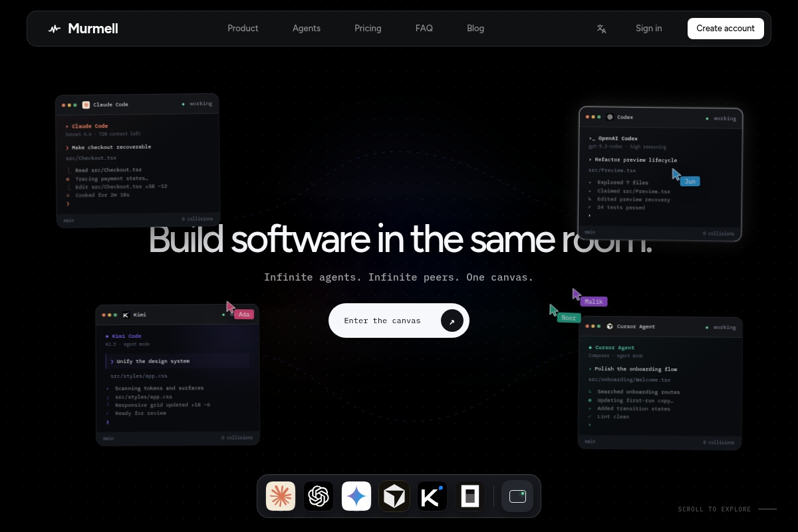
Task: Click the Claude icon in Claude Code card title
Action: tap(86, 104)
